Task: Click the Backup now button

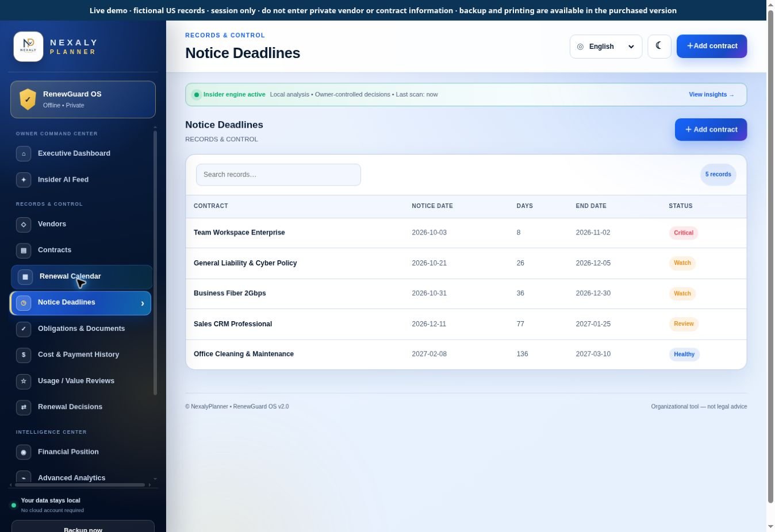Action: click(83, 526)
